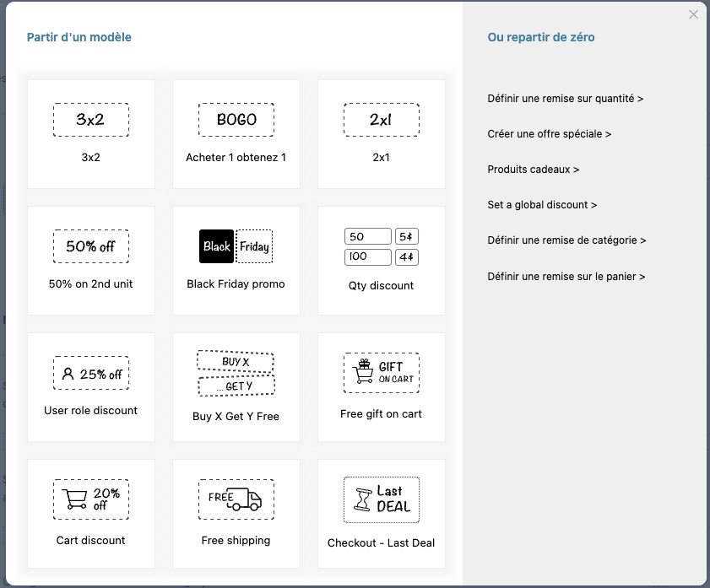Pick the Buy X Get Y ticket icon
The width and height of the screenshot is (710, 588).
[236, 374]
